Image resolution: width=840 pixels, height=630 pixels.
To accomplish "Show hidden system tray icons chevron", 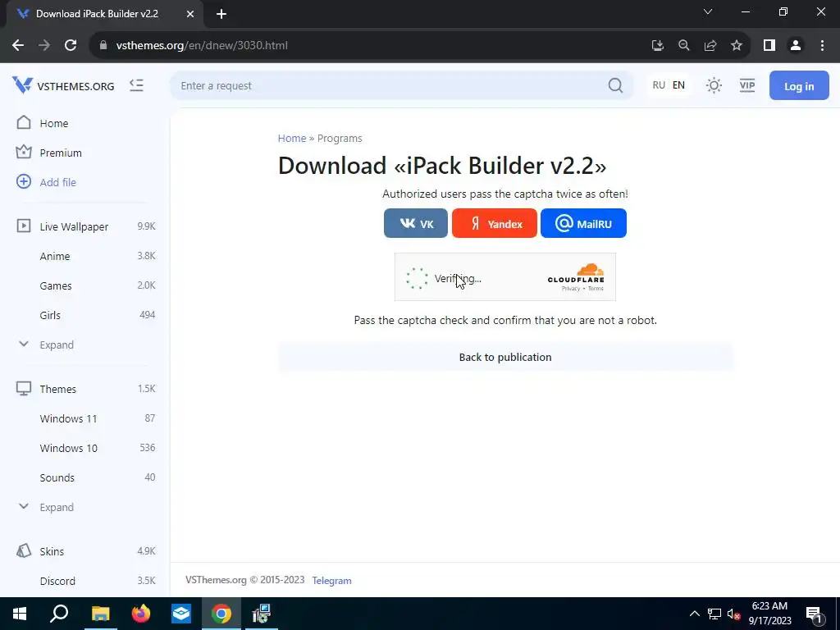I will point(694,614).
